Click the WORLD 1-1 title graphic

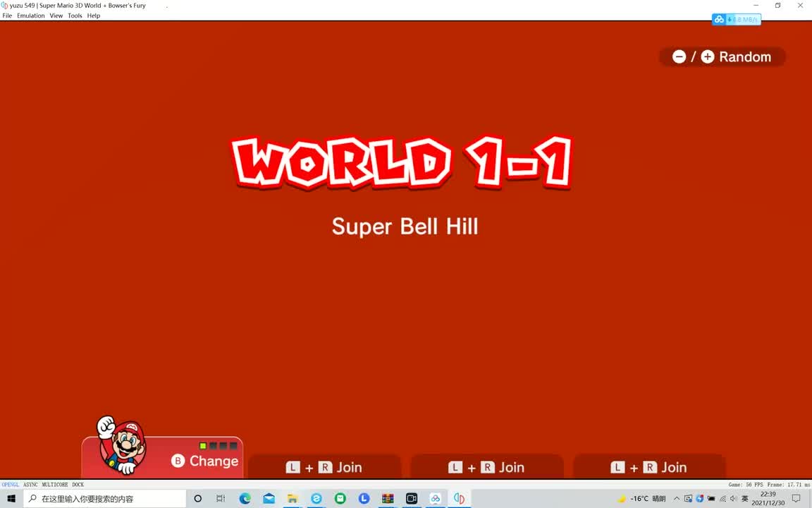click(402, 162)
